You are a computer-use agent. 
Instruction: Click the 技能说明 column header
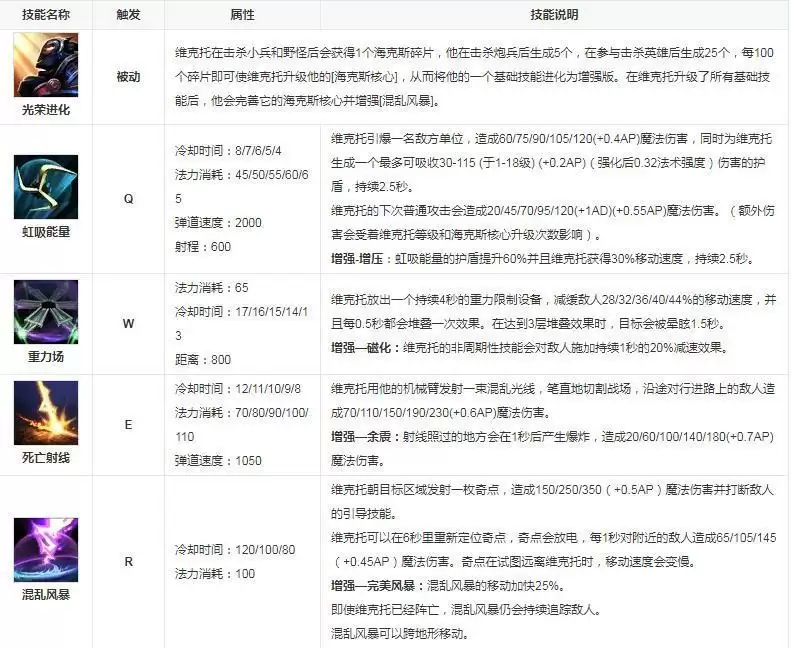[554, 14]
